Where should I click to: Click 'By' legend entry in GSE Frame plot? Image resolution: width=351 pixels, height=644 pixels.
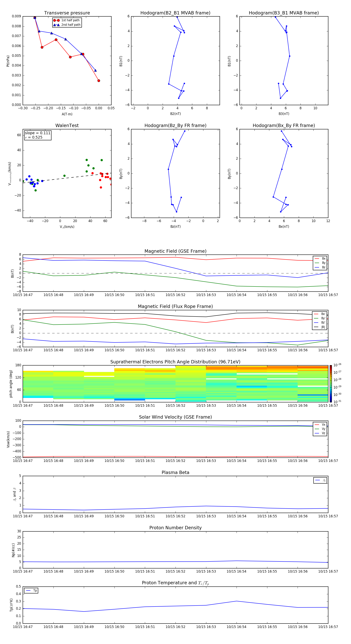(x=320, y=263)
